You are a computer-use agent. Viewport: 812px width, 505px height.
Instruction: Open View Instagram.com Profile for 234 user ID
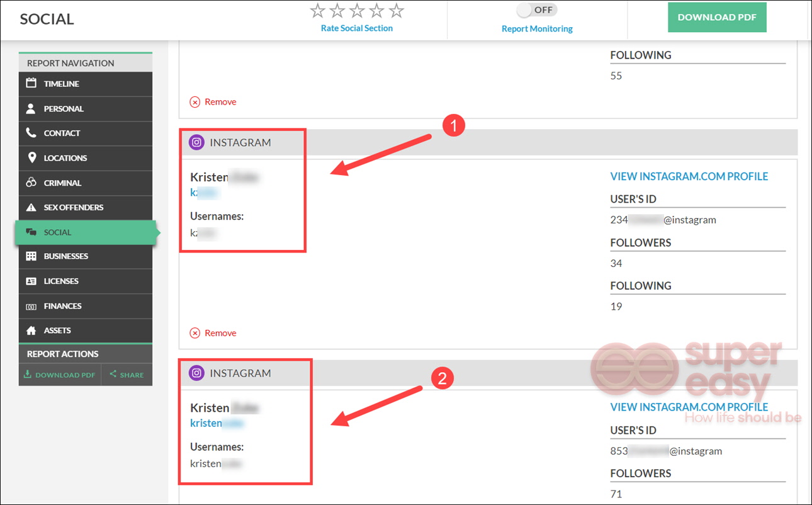point(689,176)
